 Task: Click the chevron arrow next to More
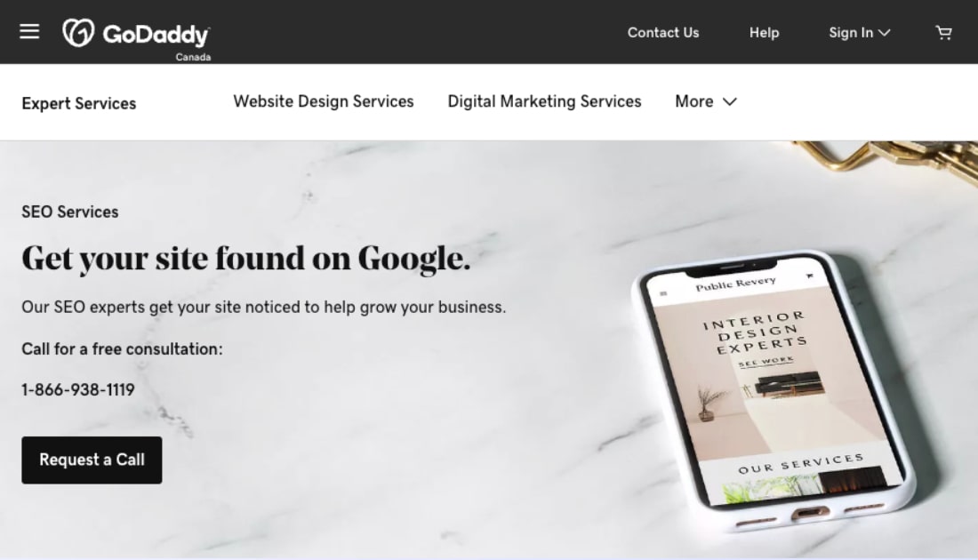pos(730,101)
